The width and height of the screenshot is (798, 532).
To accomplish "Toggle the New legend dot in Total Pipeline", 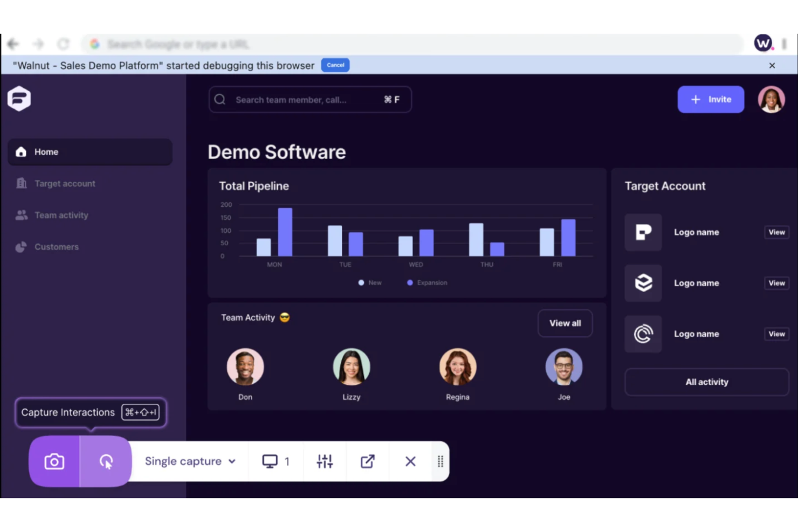I will point(361,282).
